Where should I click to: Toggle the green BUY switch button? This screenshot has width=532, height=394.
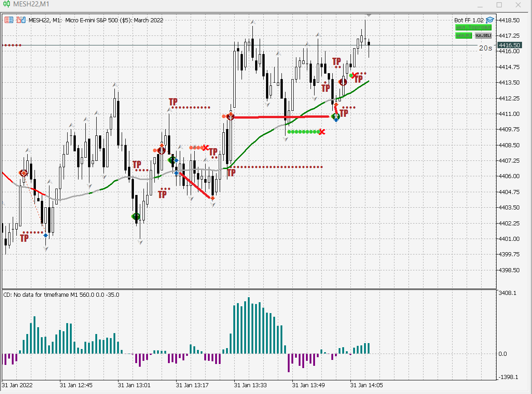coord(463,35)
